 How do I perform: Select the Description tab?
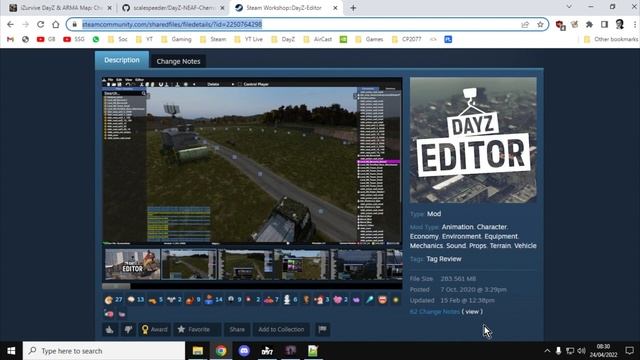coord(122,60)
